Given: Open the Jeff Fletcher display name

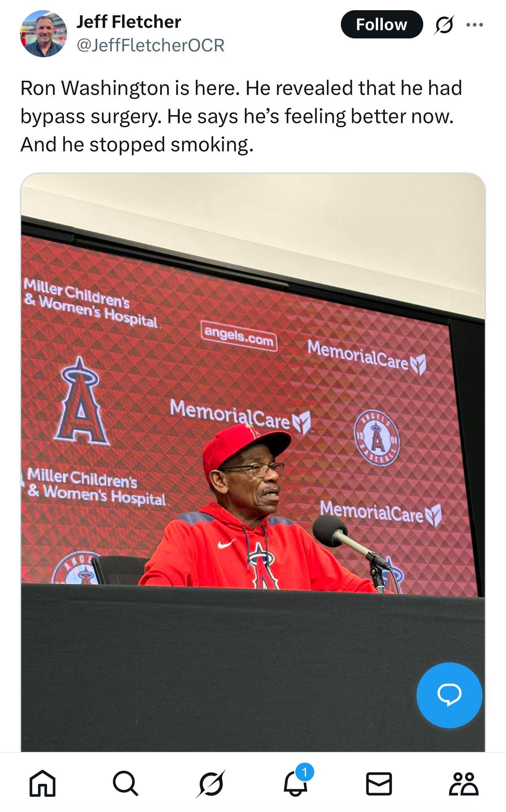Looking at the screenshot, I should click(x=129, y=22).
